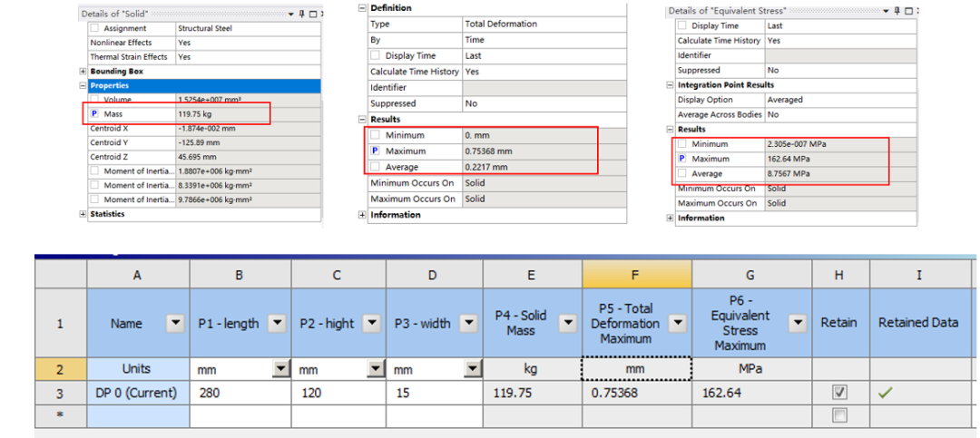Toggle Display Time checkbox in Total Deformation definition
The height and width of the screenshot is (438, 980).
pyautogui.click(x=376, y=55)
